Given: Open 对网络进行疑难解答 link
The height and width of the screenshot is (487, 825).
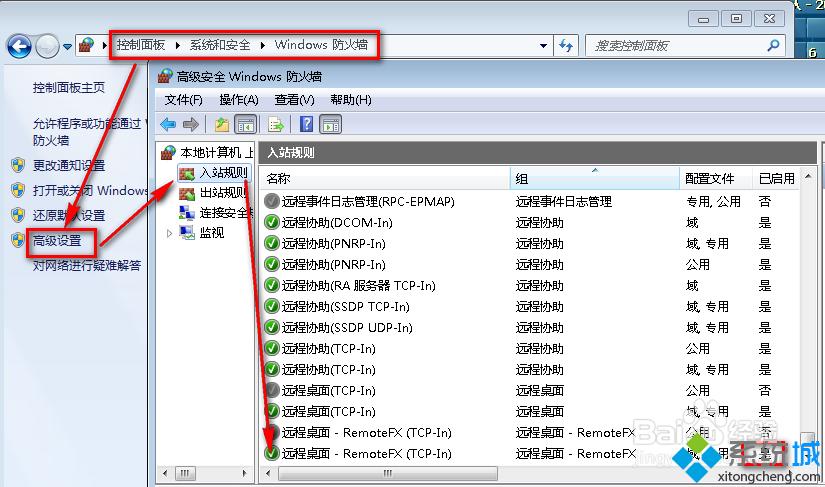Looking at the screenshot, I should [87, 265].
